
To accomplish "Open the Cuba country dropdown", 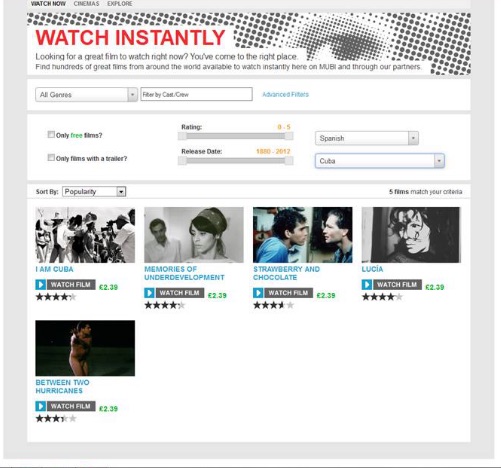I will click(380, 161).
